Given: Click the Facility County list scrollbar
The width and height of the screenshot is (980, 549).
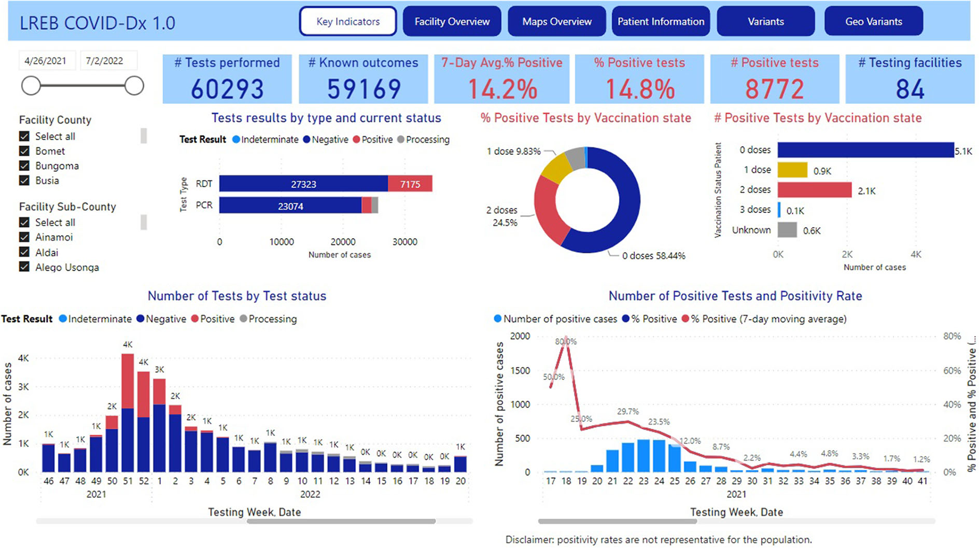Looking at the screenshot, I should point(144,136).
